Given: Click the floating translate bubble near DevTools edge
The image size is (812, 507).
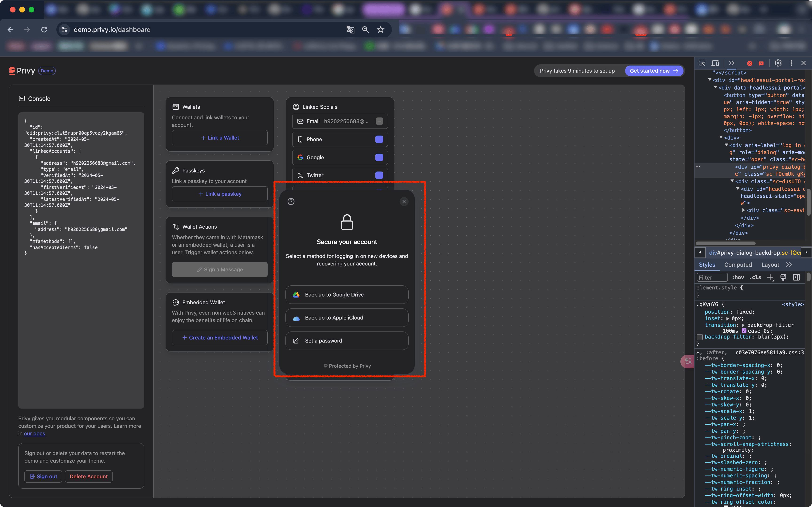Looking at the screenshot, I should (687, 361).
